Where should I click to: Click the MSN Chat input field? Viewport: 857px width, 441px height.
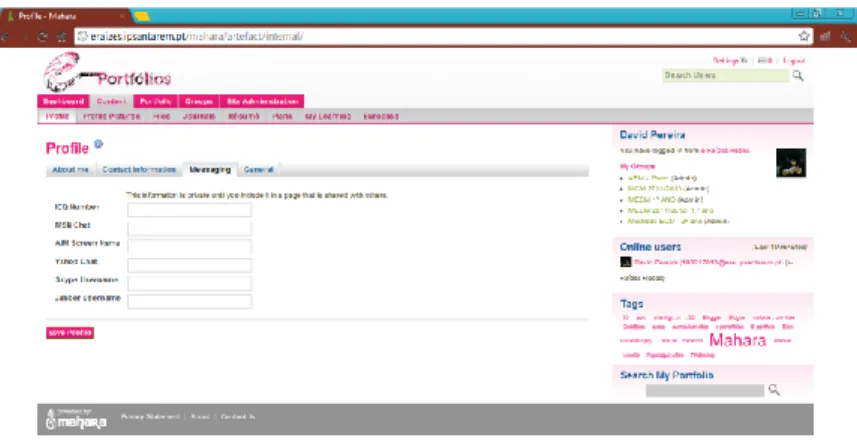[190, 228]
